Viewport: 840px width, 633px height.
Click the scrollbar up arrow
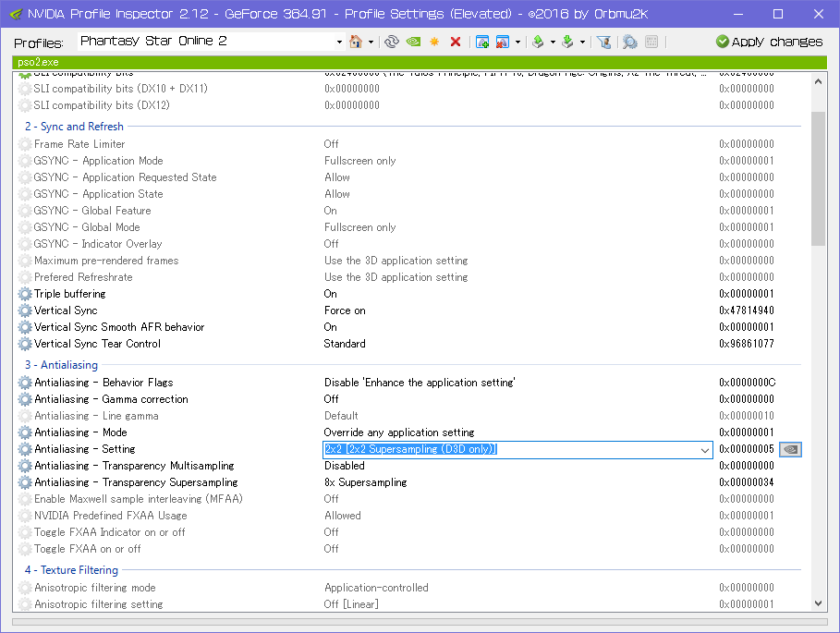(818, 82)
